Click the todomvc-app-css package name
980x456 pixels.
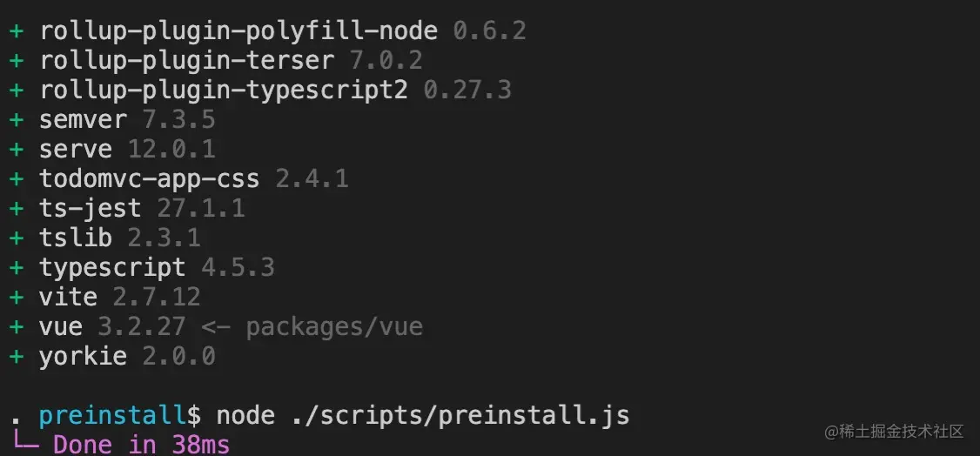point(149,179)
